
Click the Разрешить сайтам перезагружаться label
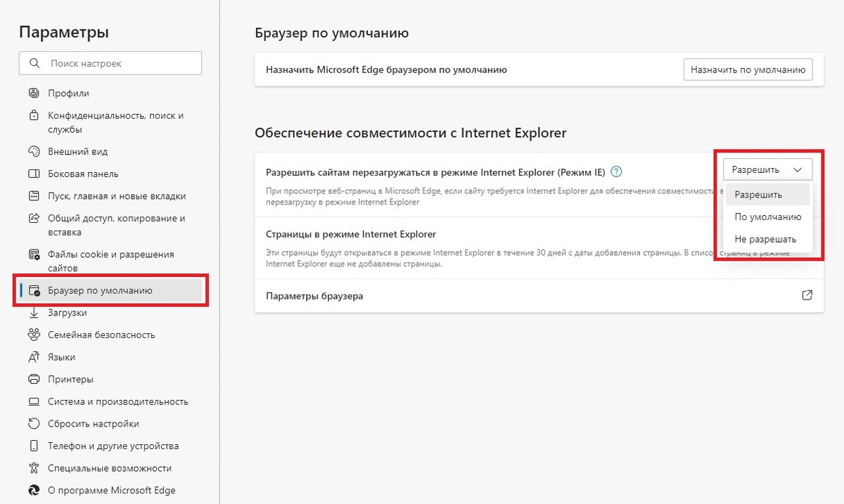tap(435, 172)
